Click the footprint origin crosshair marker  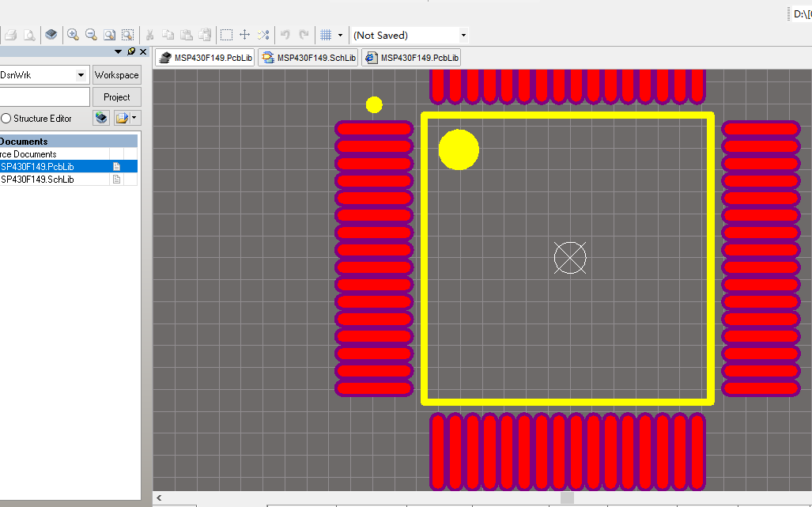570,257
